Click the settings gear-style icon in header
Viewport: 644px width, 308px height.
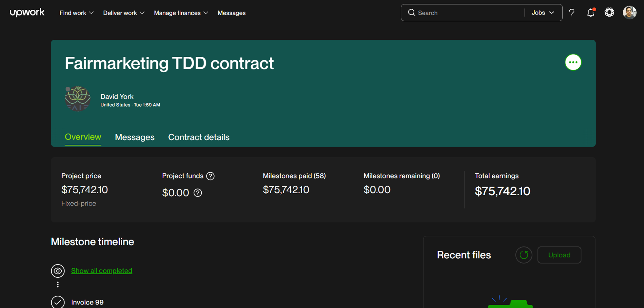[609, 13]
